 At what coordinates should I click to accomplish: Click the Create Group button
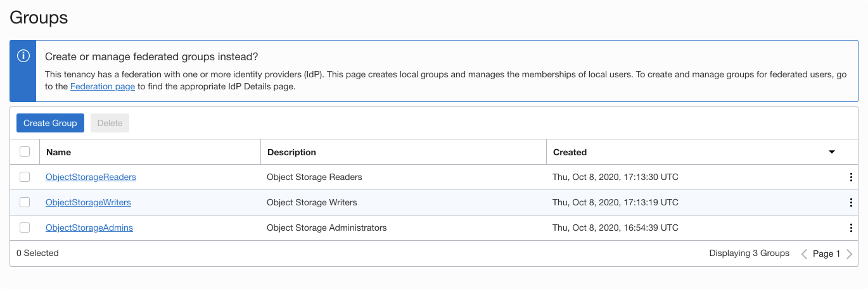[50, 123]
